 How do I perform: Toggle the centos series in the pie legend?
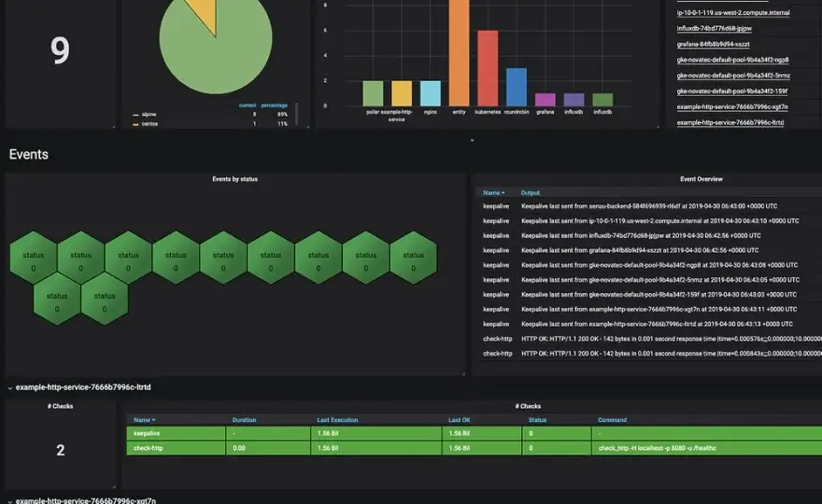click(149, 124)
